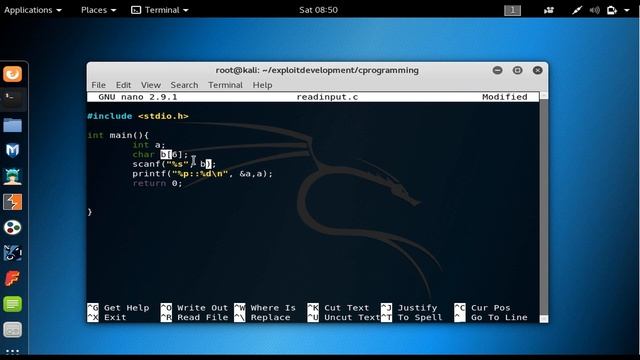Click the ^X Exit shortcut

(x=107, y=318)
